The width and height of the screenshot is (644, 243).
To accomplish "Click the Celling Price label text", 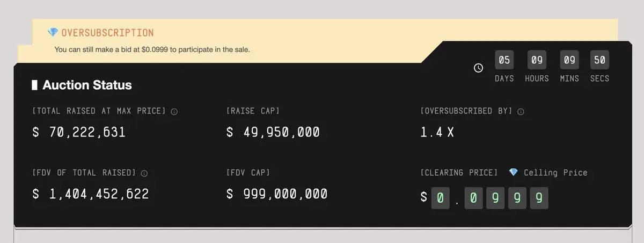I will tap(555, 173).
